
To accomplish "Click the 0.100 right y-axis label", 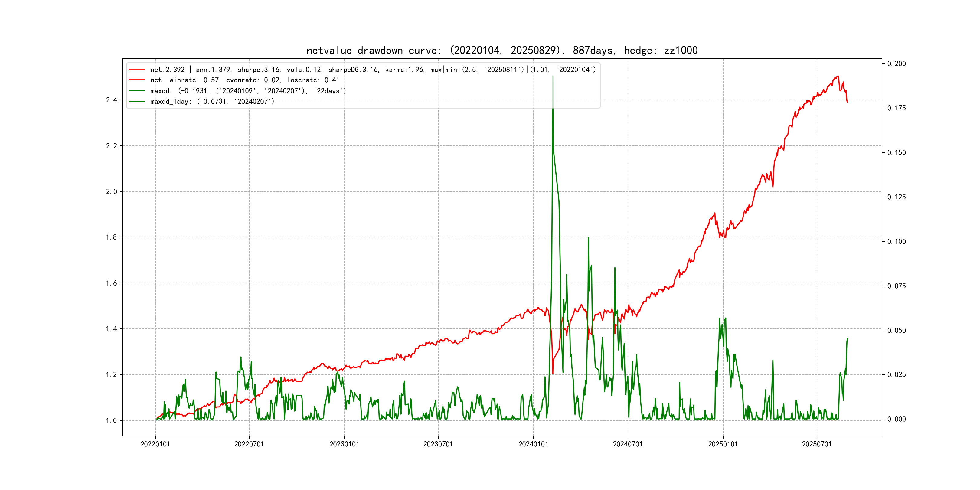I will point(897,242).
